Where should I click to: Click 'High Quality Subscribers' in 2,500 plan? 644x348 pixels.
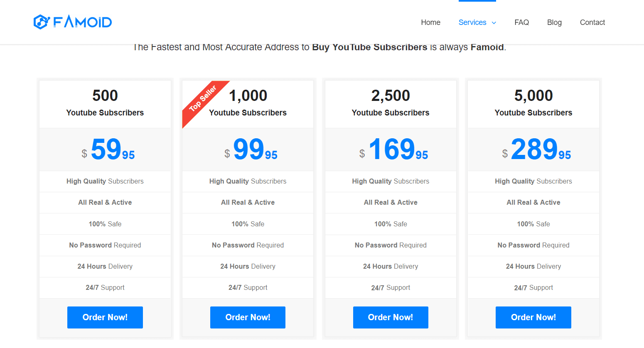(x=391, y=181)
